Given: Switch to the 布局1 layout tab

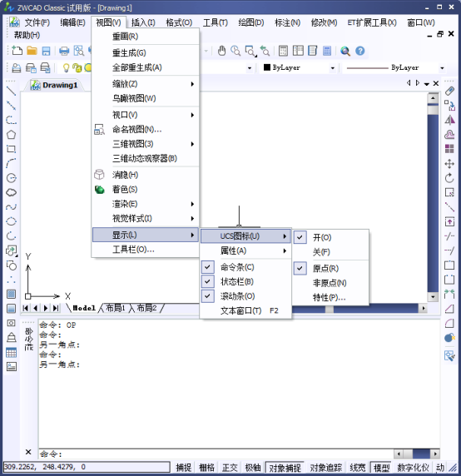Looking at the screenshot, I should 116,308.
